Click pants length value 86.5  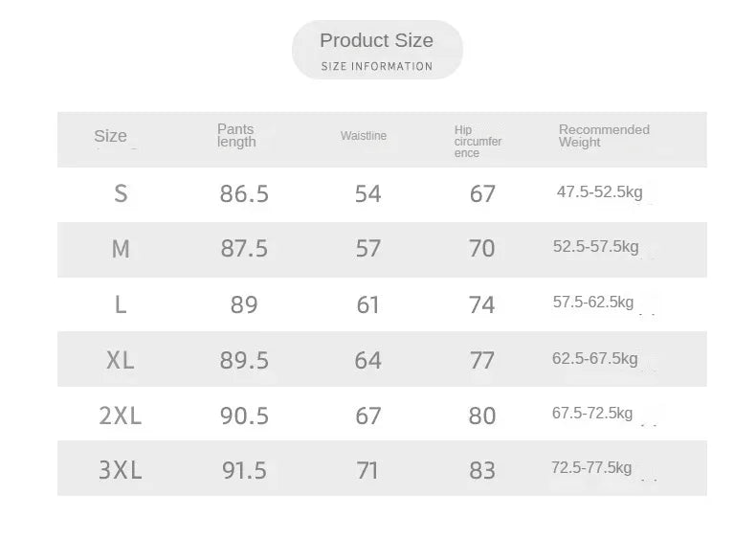244,194
